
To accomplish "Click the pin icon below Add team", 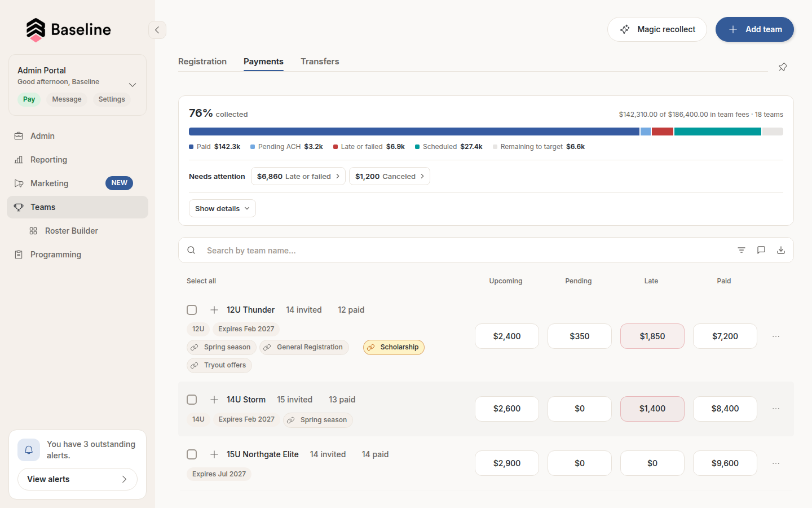I will pyautogui.click(x=783, y=67).
